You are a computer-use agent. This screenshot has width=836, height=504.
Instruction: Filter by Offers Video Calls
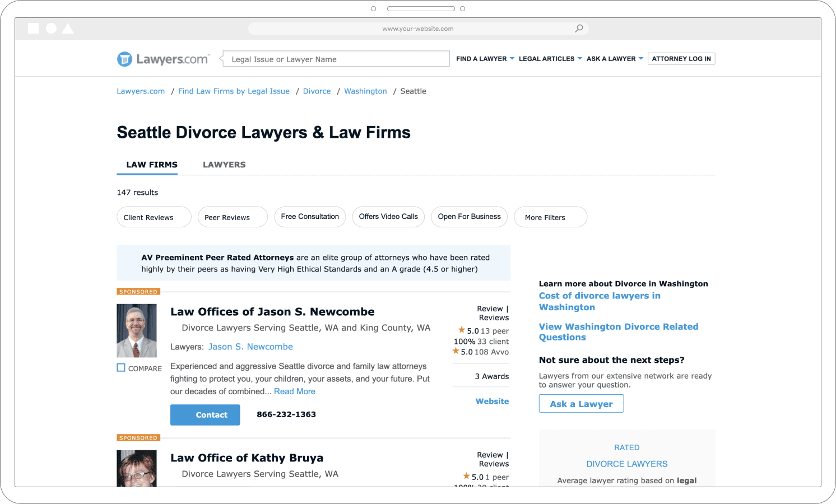[388, 217]
